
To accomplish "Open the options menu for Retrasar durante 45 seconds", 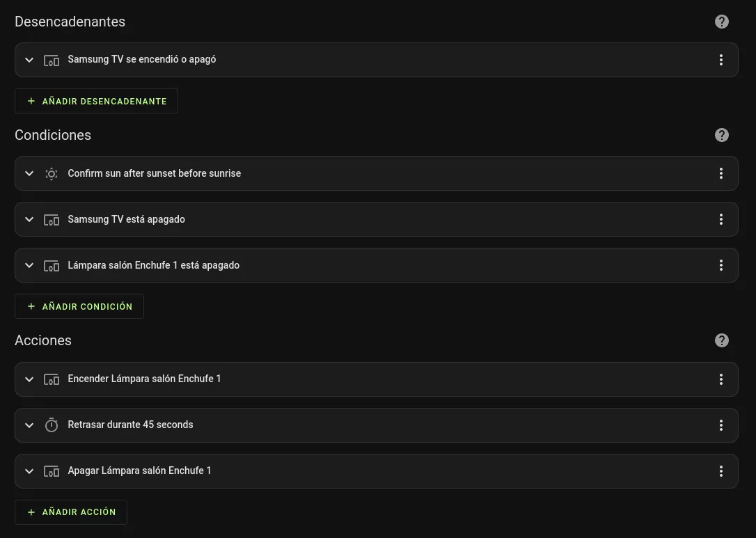I will click(720, 425).
